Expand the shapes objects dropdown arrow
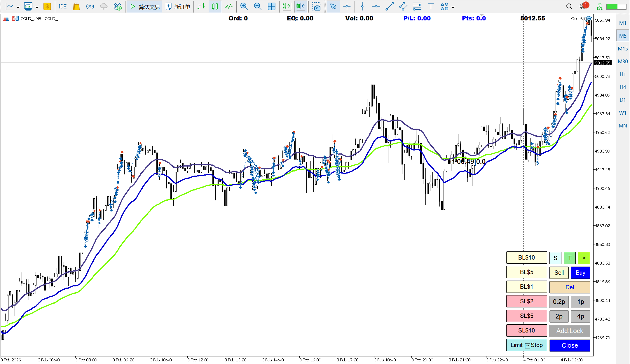The image size is (630, 364). point(453,7)
